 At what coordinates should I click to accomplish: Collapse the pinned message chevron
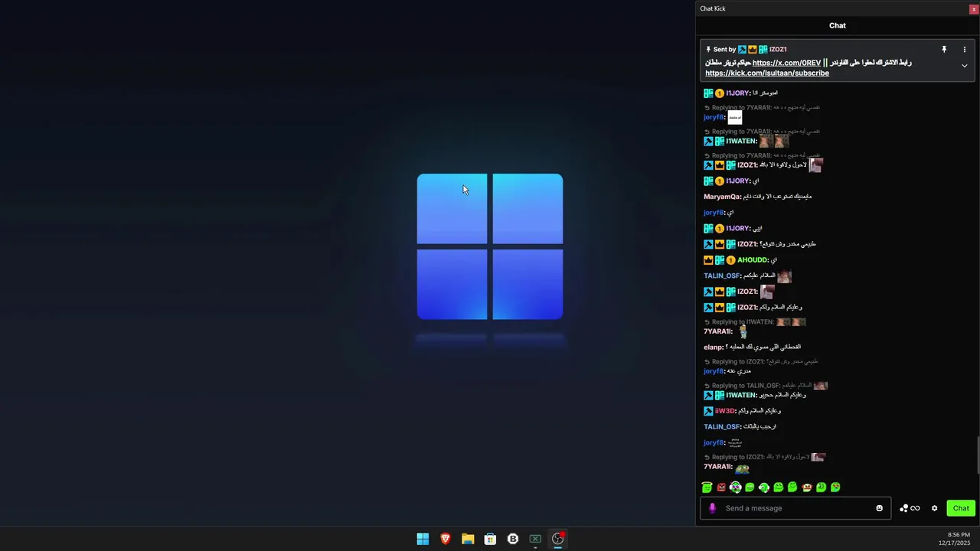coord(964,66)
